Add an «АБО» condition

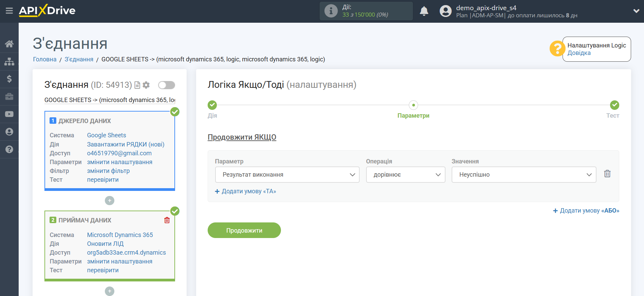(x=586, y=211)
